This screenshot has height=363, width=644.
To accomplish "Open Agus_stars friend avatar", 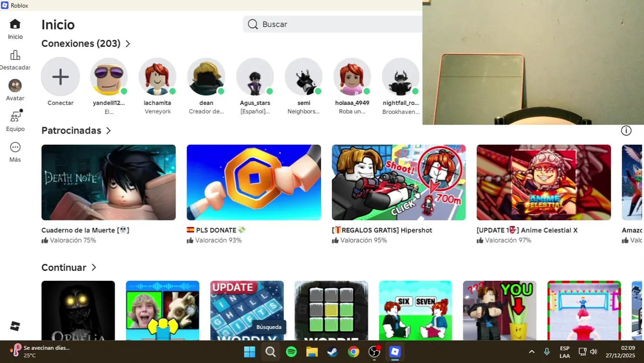I will coord(255,77).
